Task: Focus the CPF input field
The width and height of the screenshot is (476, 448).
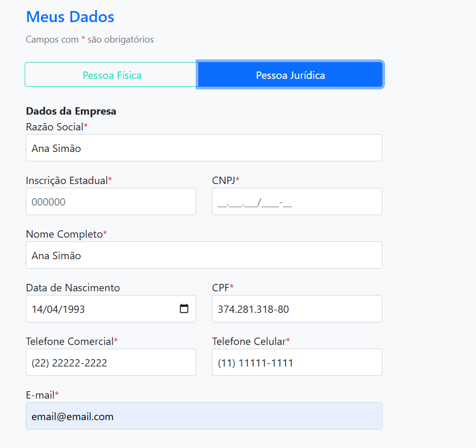Action: pyautogui.click(x=297, y=309)
